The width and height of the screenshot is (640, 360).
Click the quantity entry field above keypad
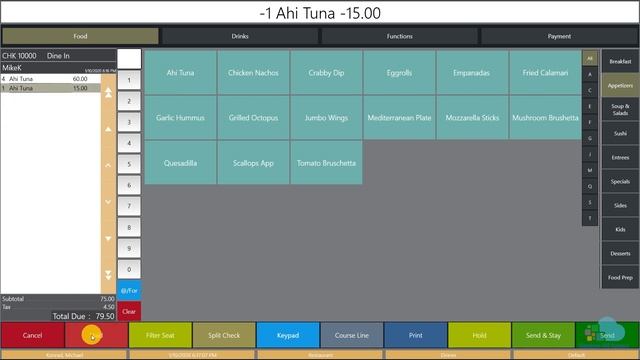coord(129,59)
